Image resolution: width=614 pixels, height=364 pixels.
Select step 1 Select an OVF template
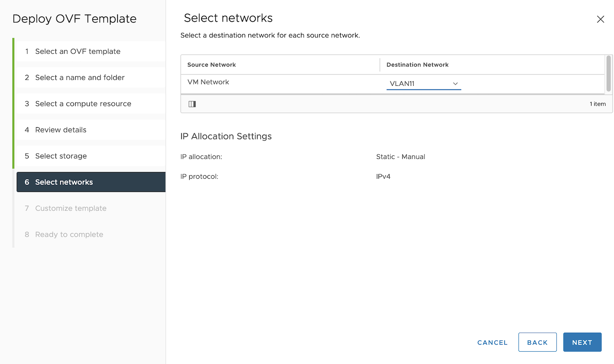click(x=77, y=51)
